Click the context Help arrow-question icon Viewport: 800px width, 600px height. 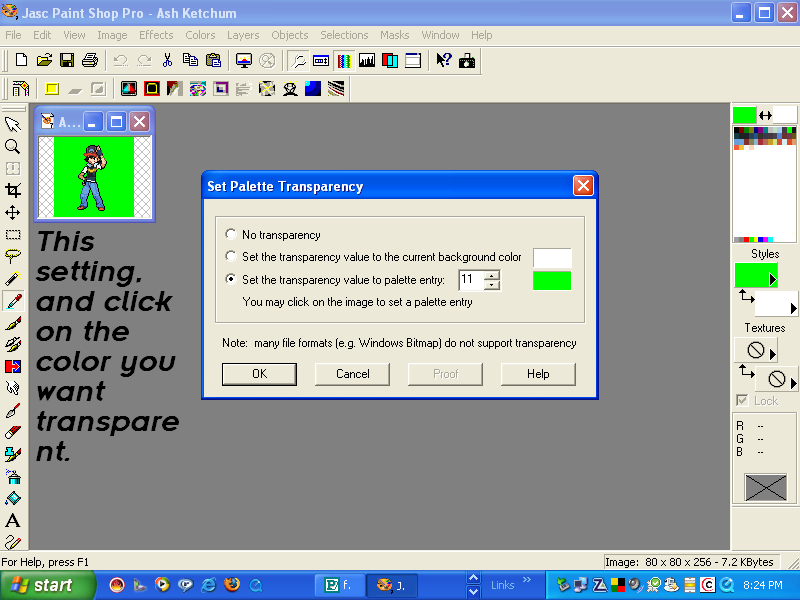(x=444, y=61)
